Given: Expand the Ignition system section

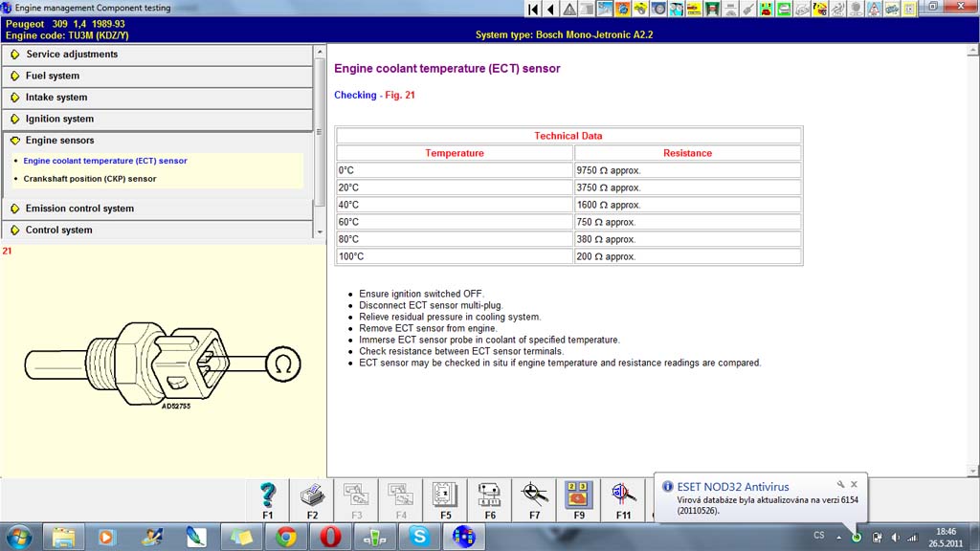Looking at the screenshot, I should (59, 119).
